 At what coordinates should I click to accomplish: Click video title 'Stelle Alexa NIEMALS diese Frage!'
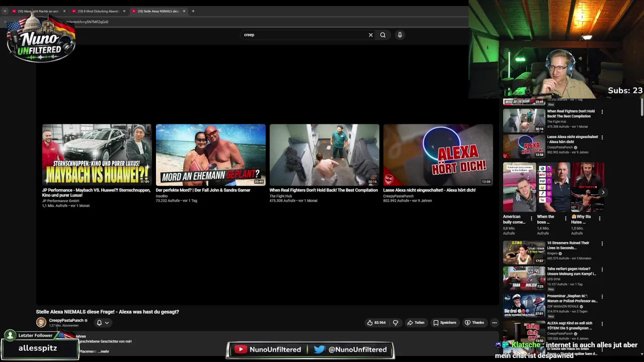[x=108, y=312]
